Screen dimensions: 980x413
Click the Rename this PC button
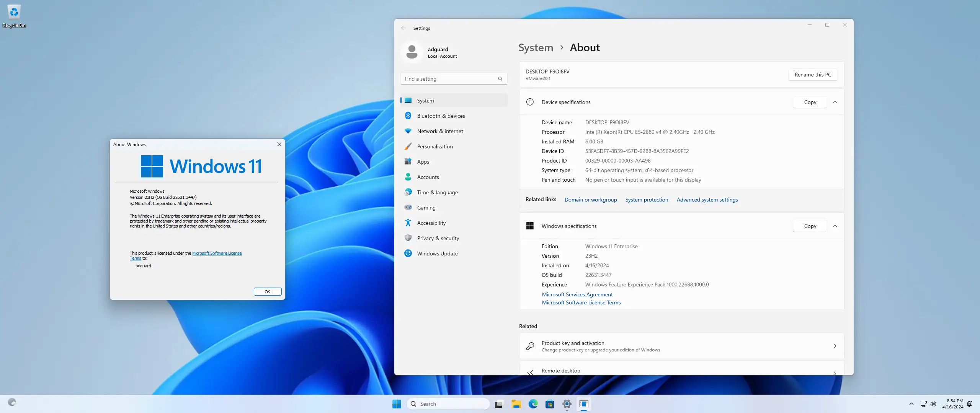tap(813, 75)
